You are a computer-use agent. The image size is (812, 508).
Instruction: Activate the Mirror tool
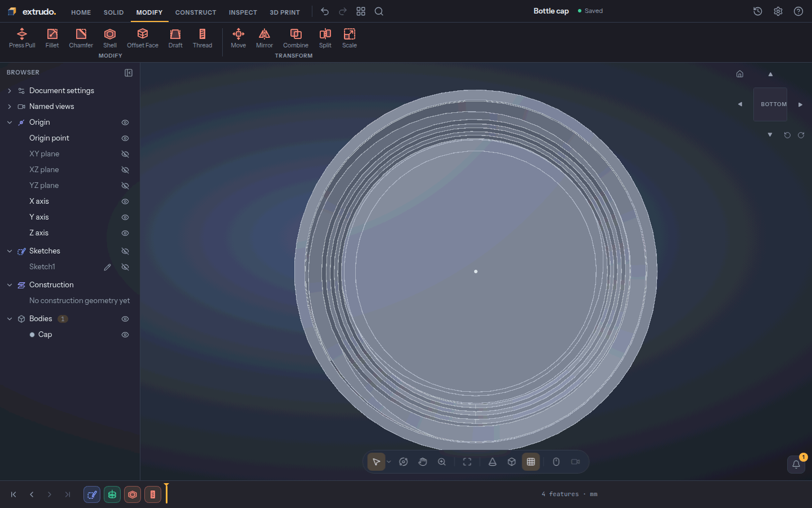point(264,38)
